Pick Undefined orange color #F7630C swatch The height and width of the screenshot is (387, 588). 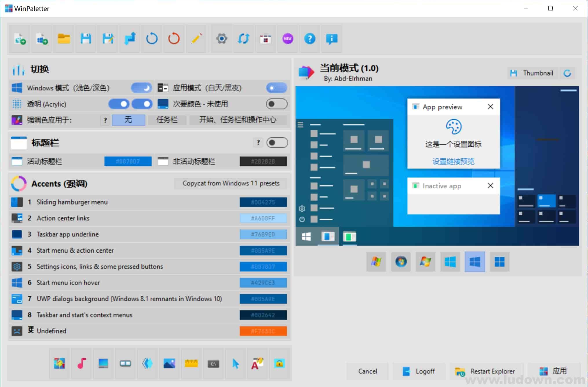pos(263,331)
